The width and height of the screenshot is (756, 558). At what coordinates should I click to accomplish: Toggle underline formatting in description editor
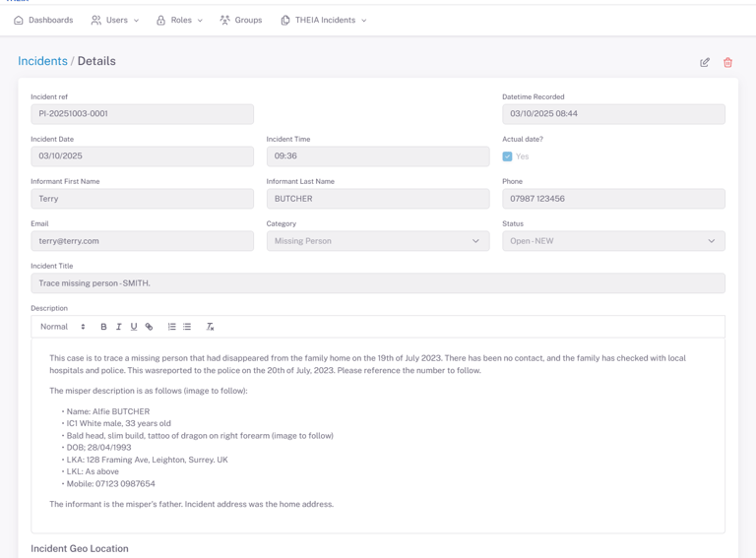[x=134, y=327]
